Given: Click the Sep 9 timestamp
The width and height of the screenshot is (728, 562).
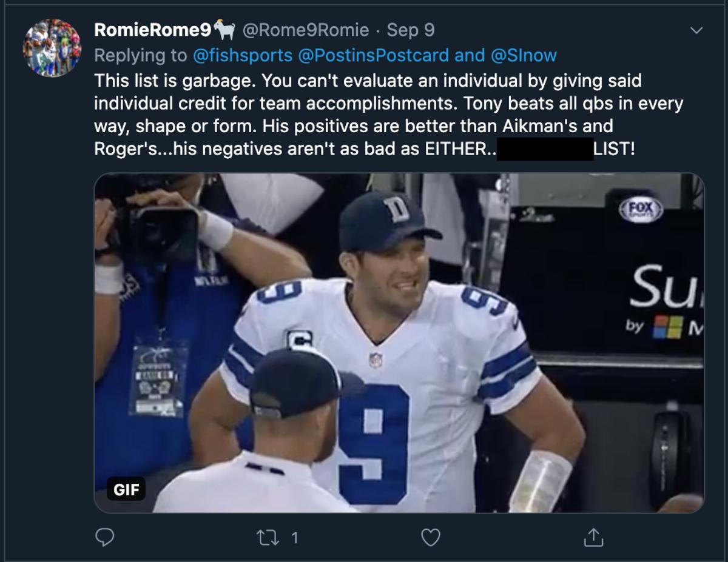Looking at the screenshot, I should pos(411,30).
